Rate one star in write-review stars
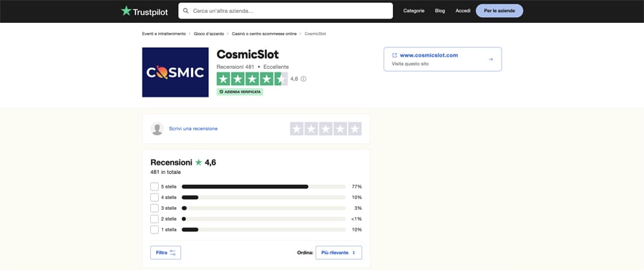 (296, 129)
